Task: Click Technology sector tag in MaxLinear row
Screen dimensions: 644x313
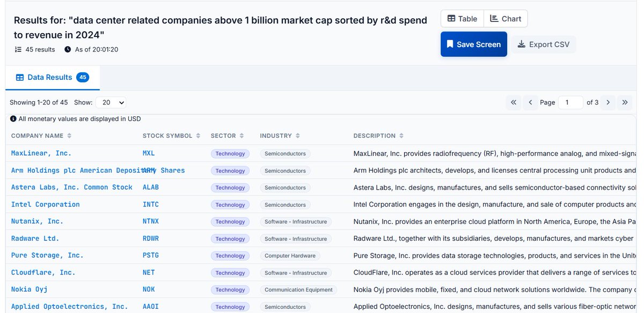Action: point(230,154)
